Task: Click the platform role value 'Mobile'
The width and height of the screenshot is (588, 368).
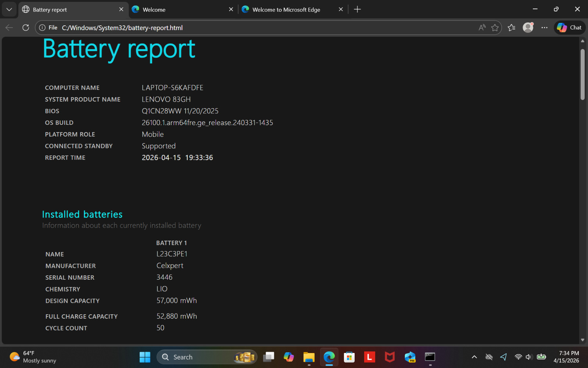Action: coord(153,134)
